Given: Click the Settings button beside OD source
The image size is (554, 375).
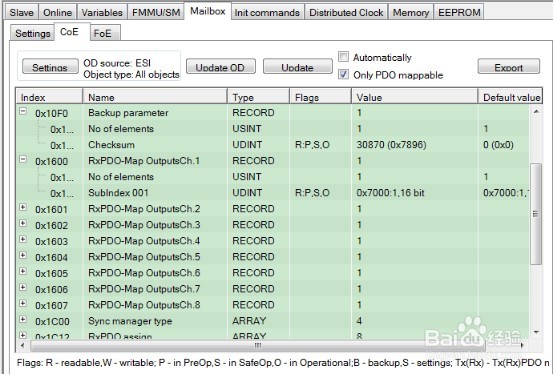Looking at the screenshot, I should tap(50, 67).
